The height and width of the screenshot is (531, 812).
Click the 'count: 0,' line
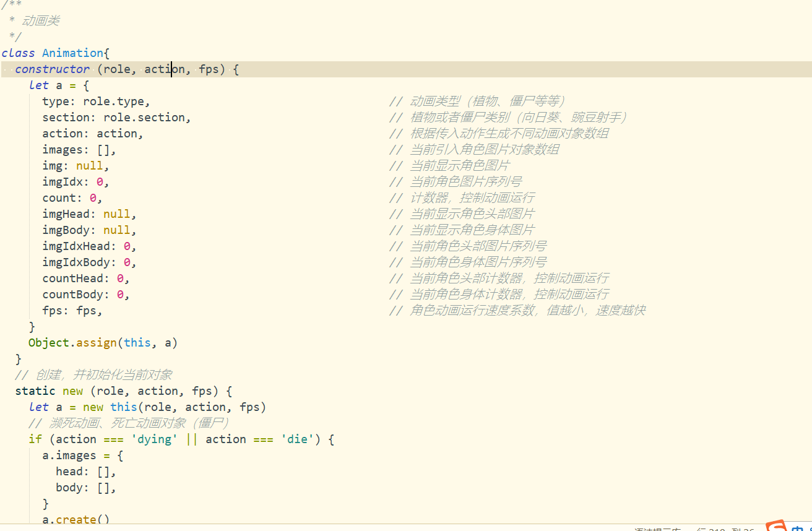coord(72,197)
